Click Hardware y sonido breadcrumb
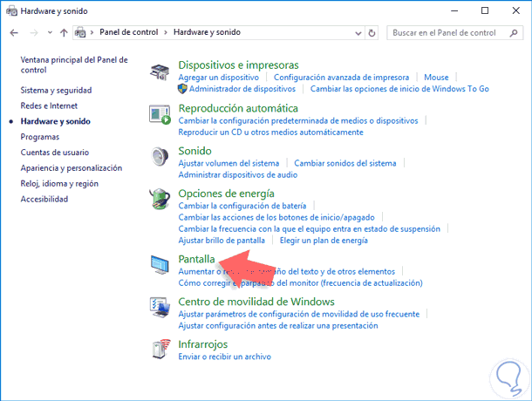532x401 pixels. 207,32
